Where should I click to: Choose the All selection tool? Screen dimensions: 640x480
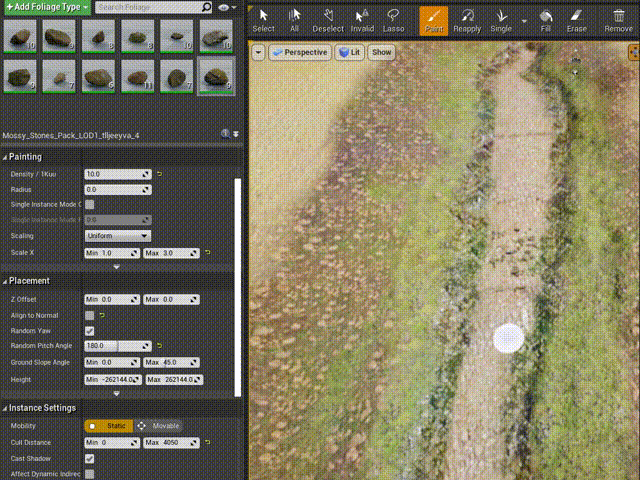[x=294, y=21]
